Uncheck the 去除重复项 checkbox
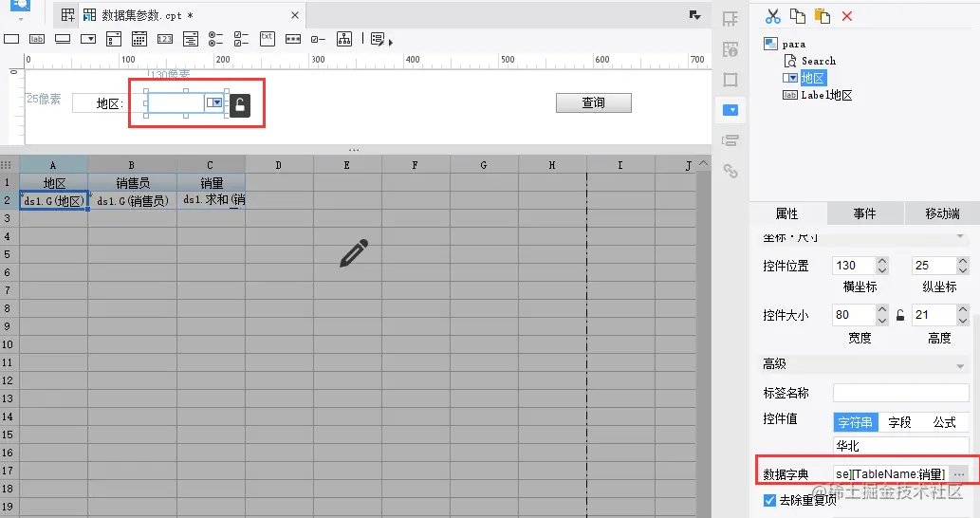Screen dimensions: 980x518 coord(770,500)
